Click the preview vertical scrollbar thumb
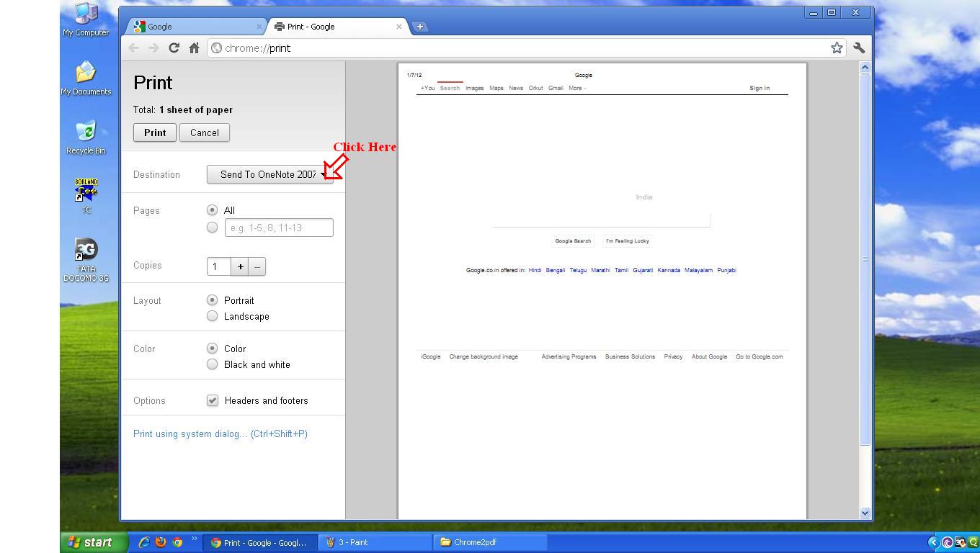Screen dimensions: 980x553 [865, 259]
